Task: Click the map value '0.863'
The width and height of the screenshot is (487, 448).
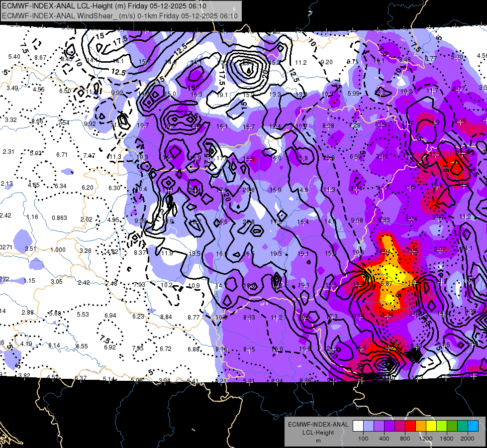Action: tap(59, 218)
